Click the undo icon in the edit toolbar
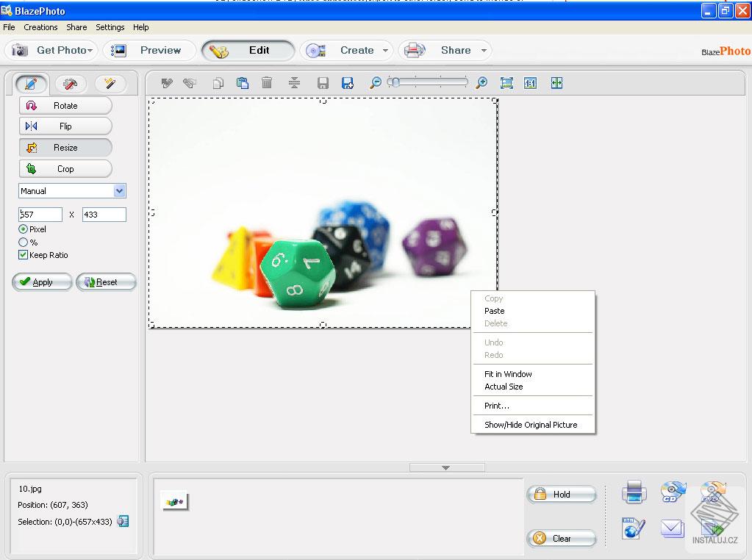 [x=167, y=83]
